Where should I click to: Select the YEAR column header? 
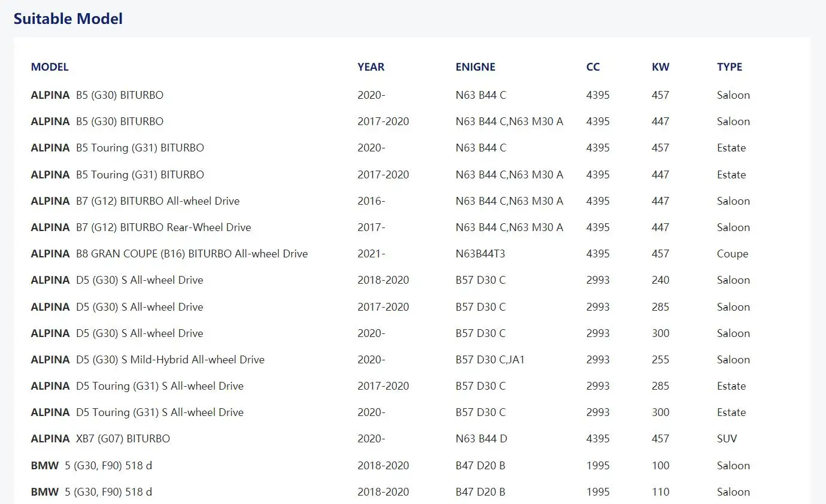tap(371, 67)
